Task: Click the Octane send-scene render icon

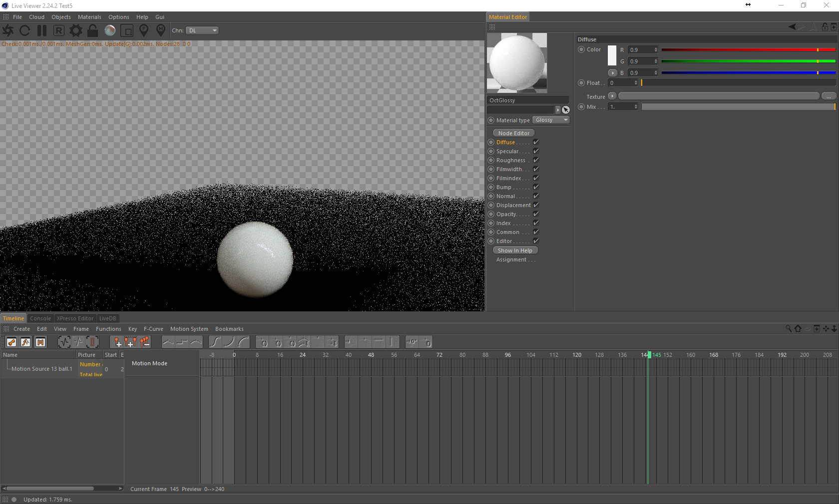Action: (8, 30)
